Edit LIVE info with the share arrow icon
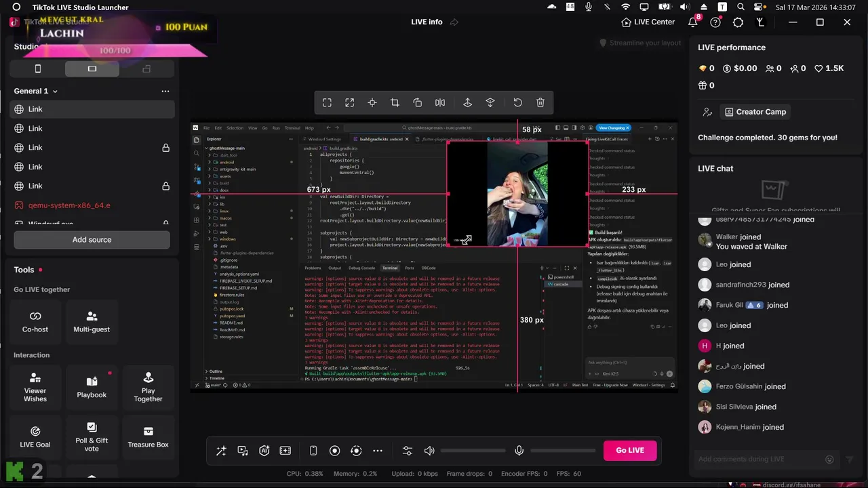This screenshot has height=488, width=868. click(454, 22)
